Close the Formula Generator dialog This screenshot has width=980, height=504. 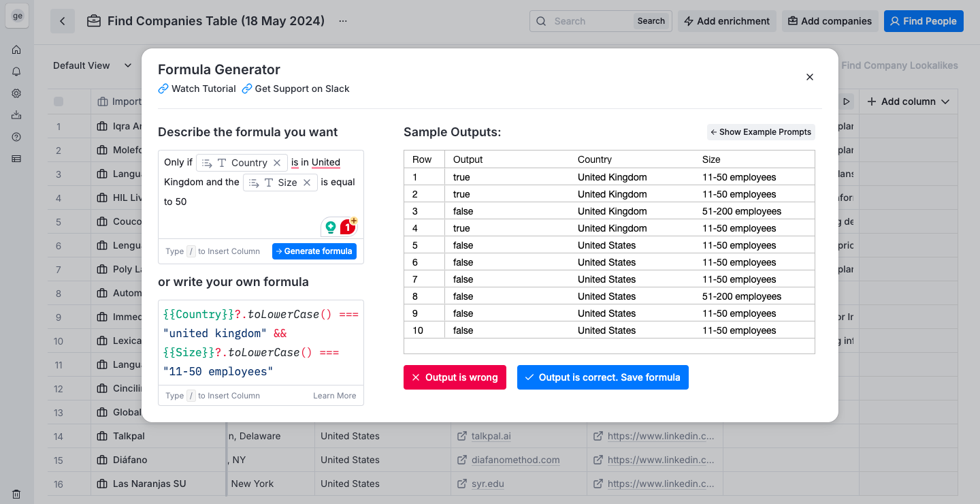pyautogui.click(x=810, y=77)
